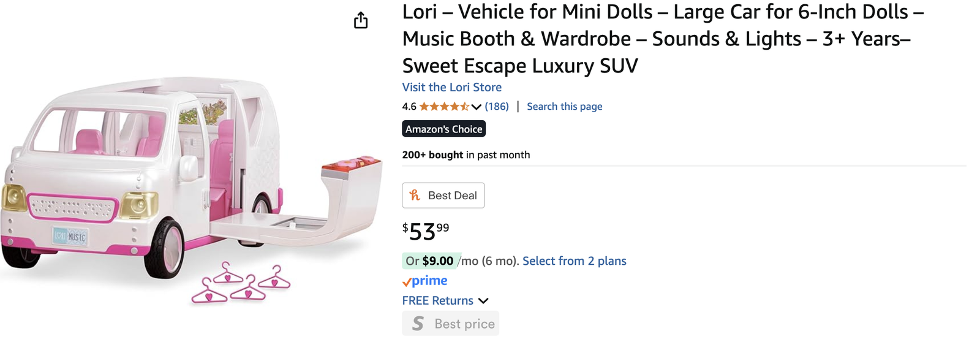Open the 186 customer ratings link

497,107
